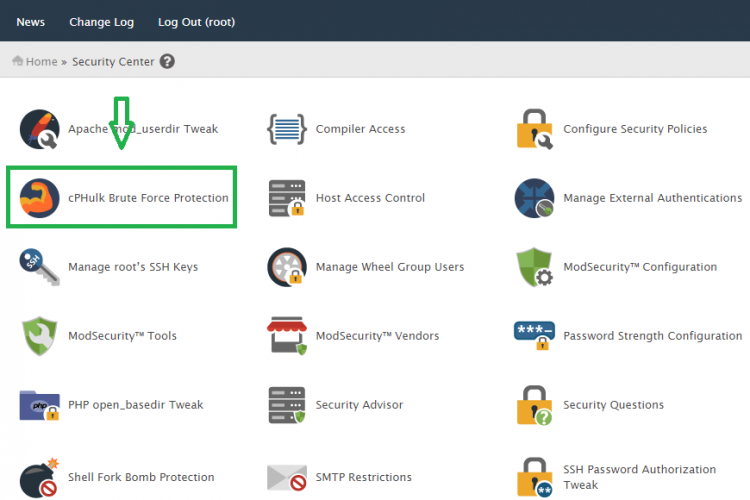The height and width of the screenshot is (500, 750).
Task: Click the ModSecurity Tools shield wrench icon
Action: pos(39,336)
